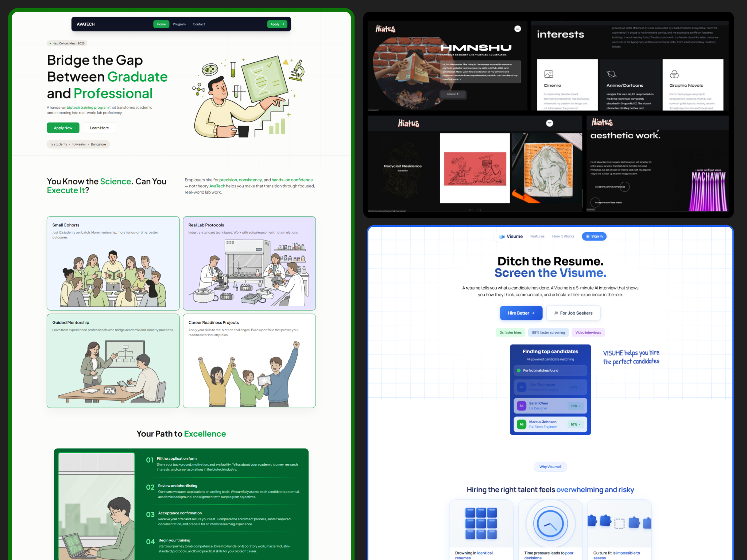Image resolution: width=747 pixels, height=560 pixels.
Task: Click the Recycled Residence illustration tile
Action: tap(403, 168)
